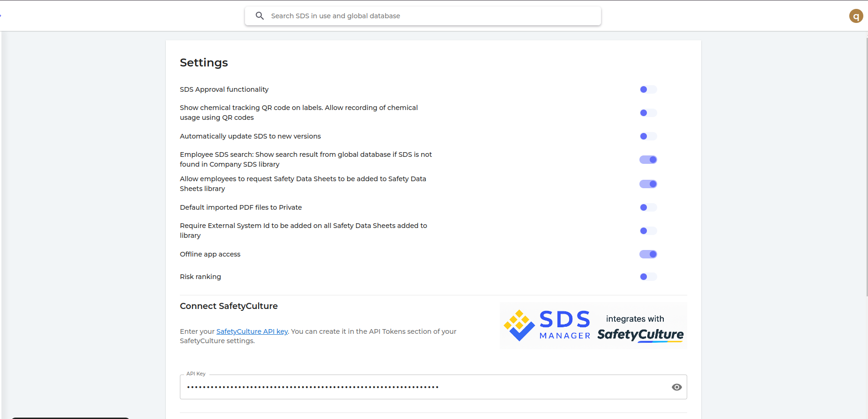
Task: Enable SDS Approval functionality toggle
Action: (x=648, y=89)
